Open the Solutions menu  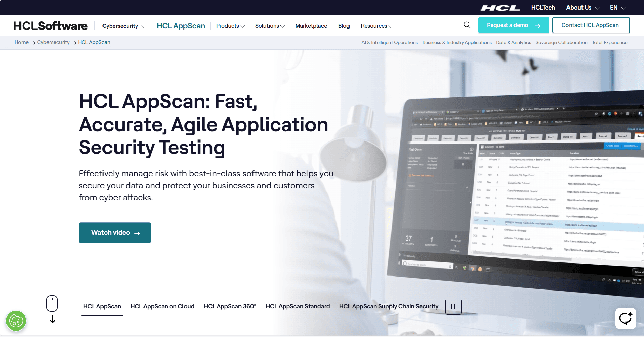pyautogui.click(x=270, y=26)
